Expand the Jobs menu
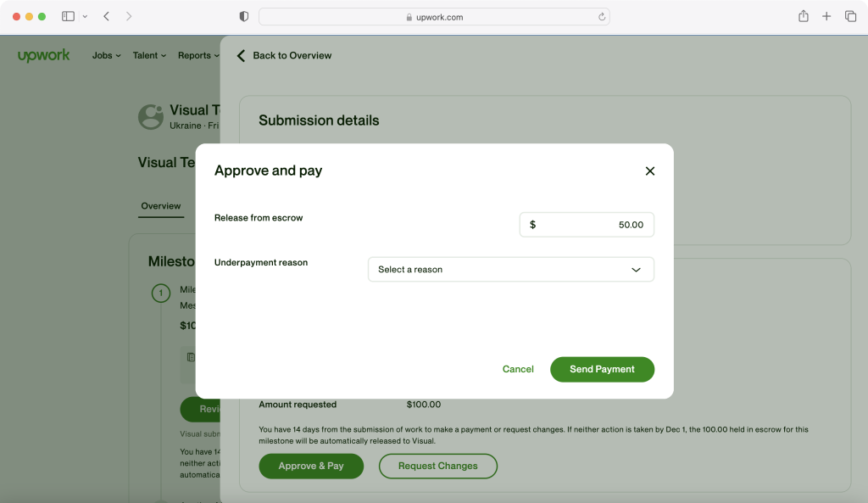The height and width of the screenshot is (503, 868). 106,56
